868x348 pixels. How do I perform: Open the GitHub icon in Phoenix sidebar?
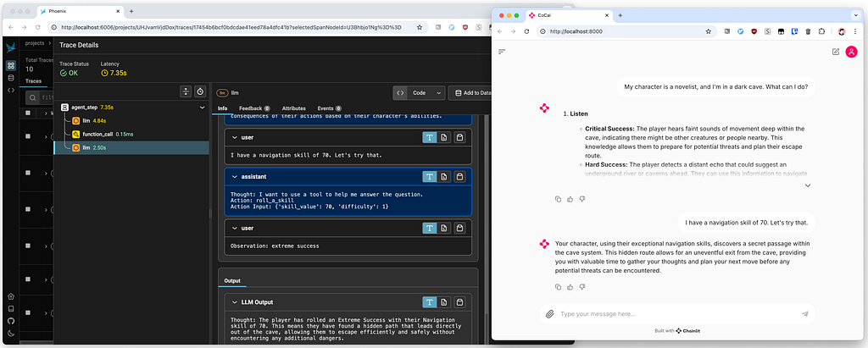(11, 321)
